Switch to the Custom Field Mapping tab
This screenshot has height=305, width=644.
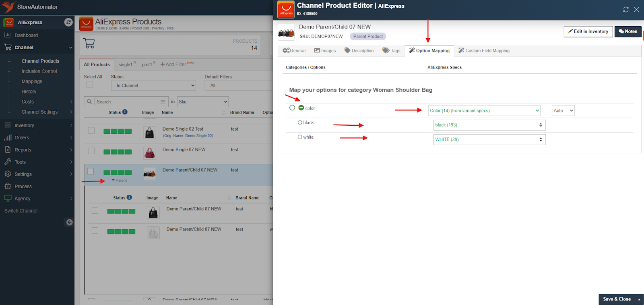pos(484,51)
